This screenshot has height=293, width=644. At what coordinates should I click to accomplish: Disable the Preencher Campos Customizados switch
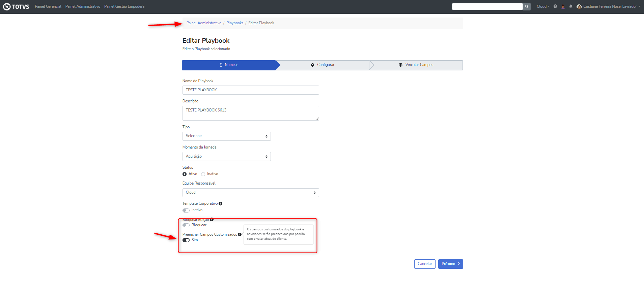pyautogui.click(x=186, y=240)
